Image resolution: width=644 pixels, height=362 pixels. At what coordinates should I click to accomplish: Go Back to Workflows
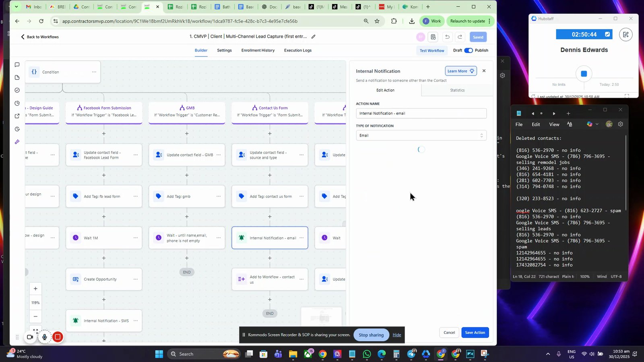[39, 37]
